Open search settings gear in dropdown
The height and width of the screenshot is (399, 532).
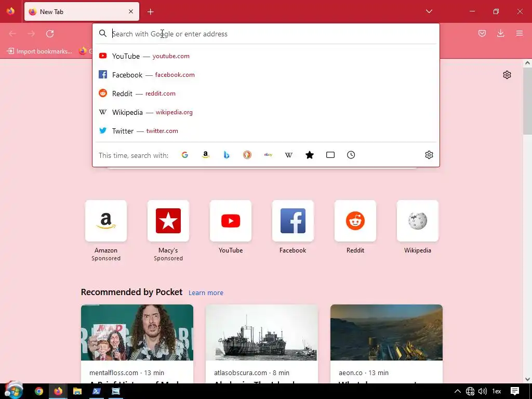[x=429, y=155]
